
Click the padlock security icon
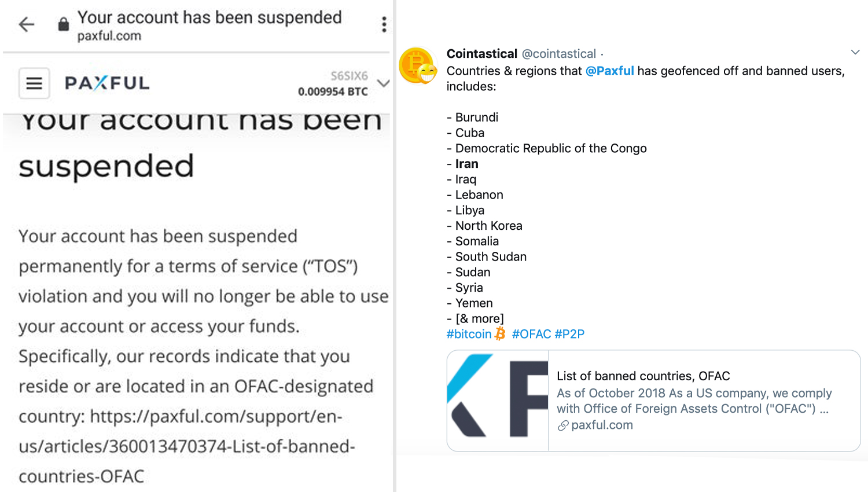click(64, 24)
